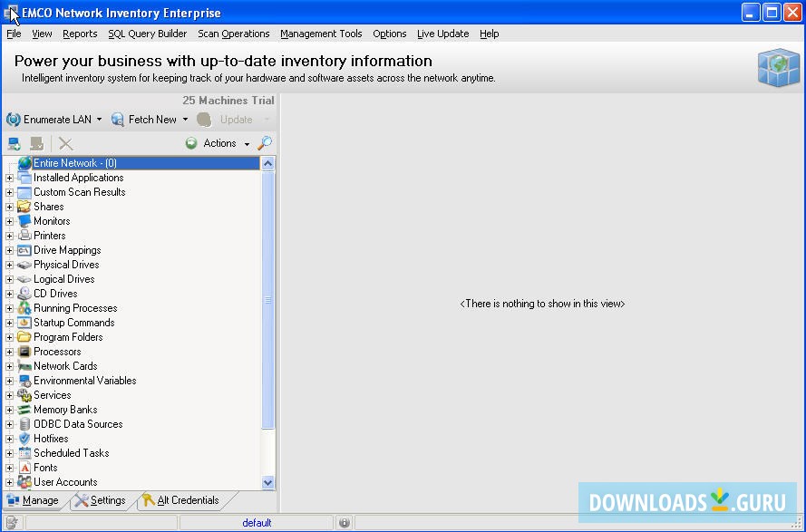
Task: Open the View menu
Action: 42,34
